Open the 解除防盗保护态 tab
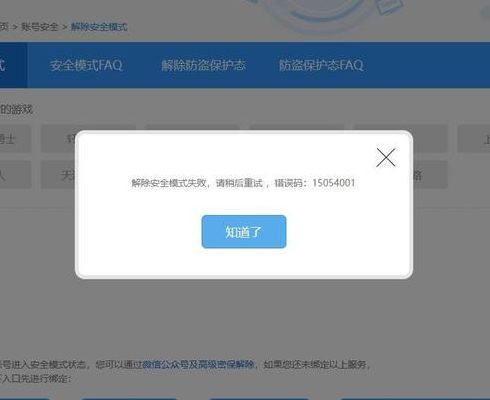 pos(203,65)
